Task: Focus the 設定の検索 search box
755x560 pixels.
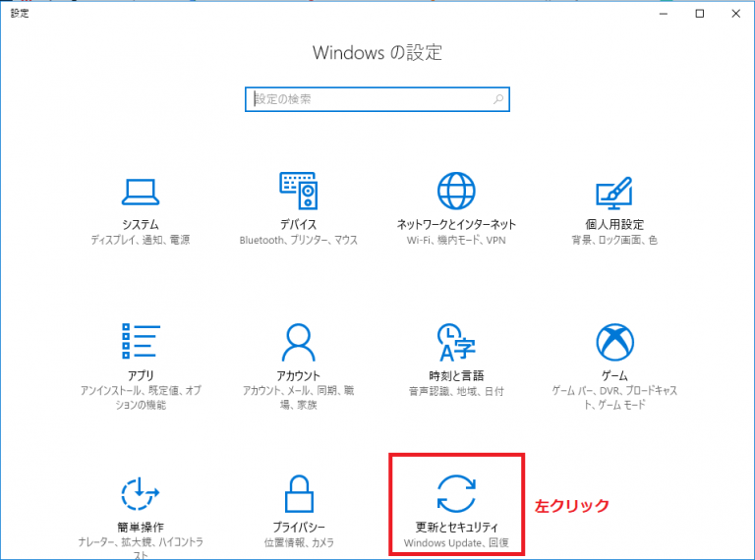Action: [377, 99]
